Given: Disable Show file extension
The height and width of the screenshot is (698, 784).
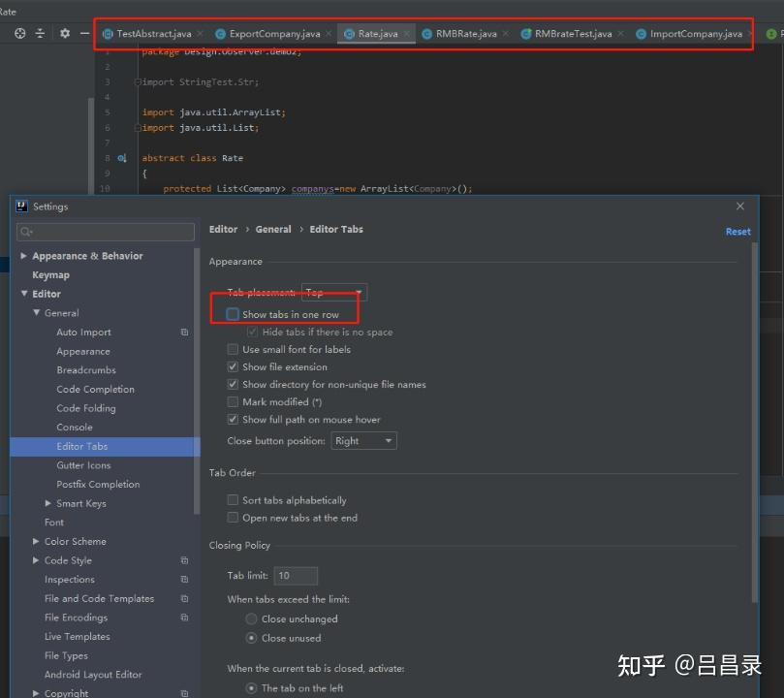Looking at the screenshot, I should click(232, 366).
